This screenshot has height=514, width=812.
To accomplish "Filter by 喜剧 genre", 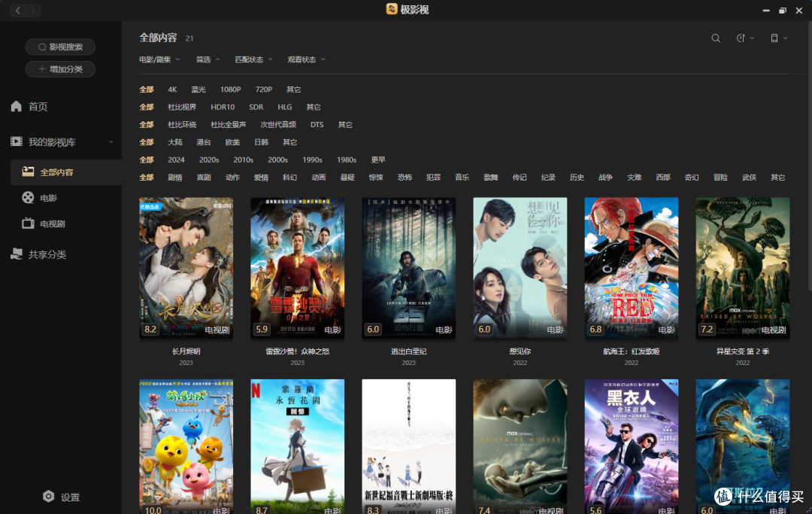I will point(204,178).
